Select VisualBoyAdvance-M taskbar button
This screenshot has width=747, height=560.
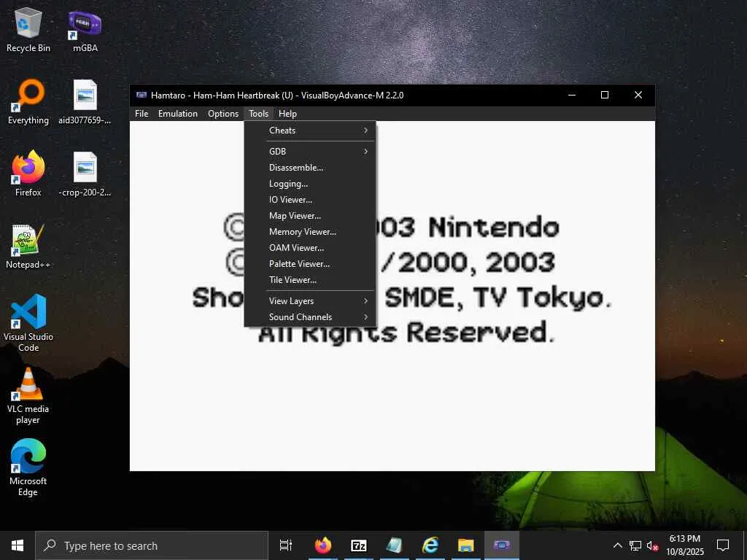502,545
